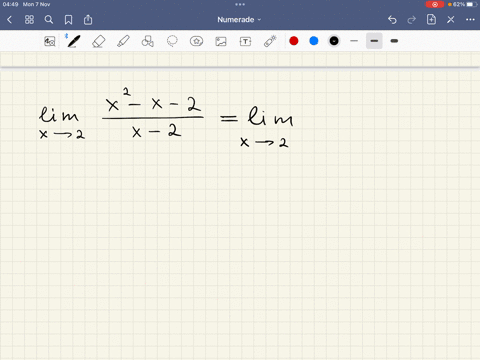Expand the Numerade notebook title dropdown
Screen dimensions: 480x360
(239, 20)
